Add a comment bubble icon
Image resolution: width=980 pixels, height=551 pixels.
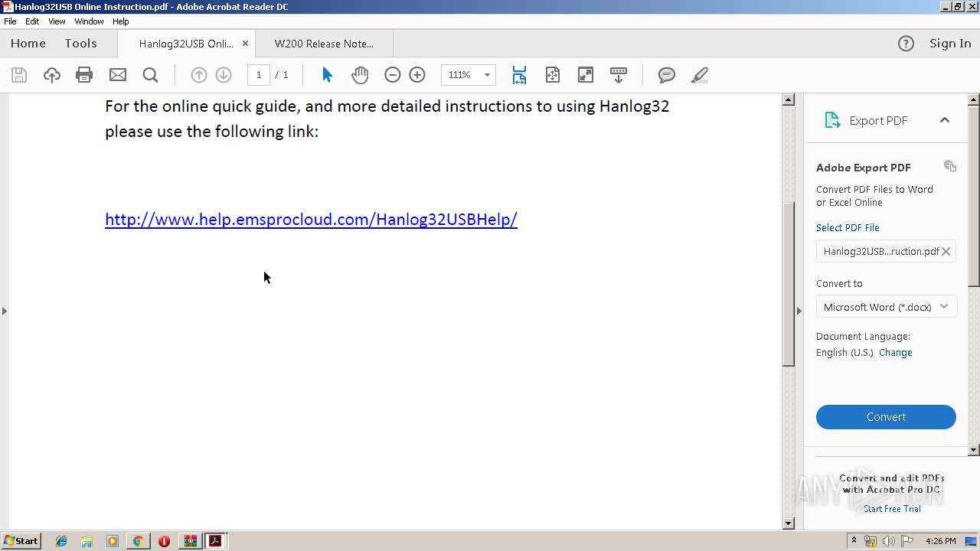[x=667, y=75]
